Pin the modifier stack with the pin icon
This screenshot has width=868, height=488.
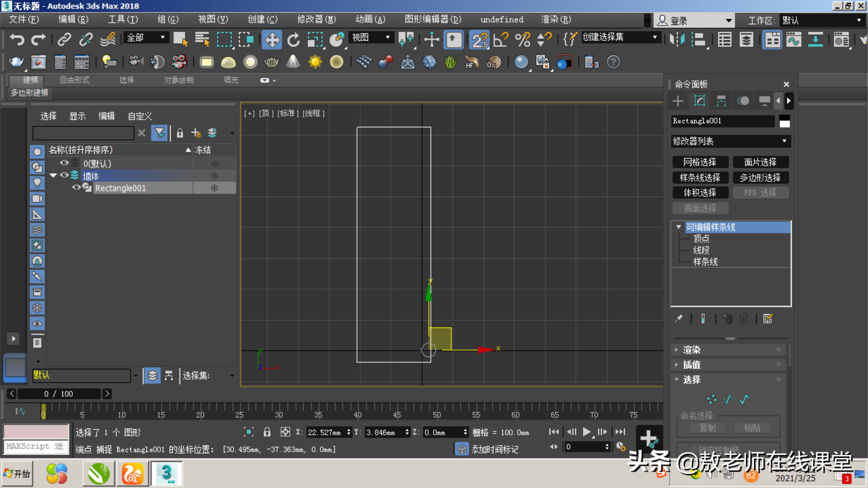pyautogui.click(x=679, y=319)
